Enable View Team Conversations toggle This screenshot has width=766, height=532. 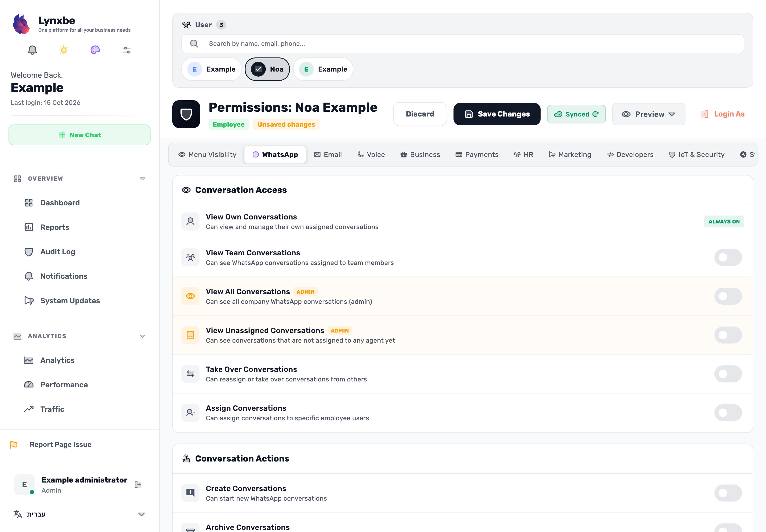click(728, 257)
